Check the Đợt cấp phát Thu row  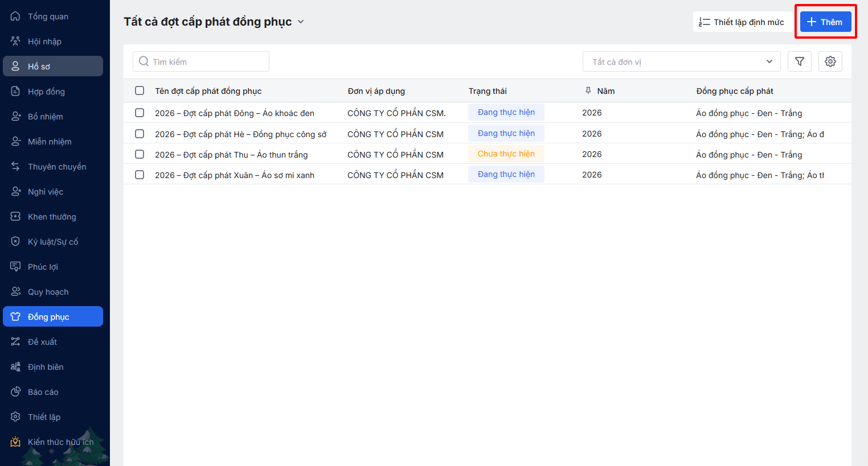click(x=140, y=154)
